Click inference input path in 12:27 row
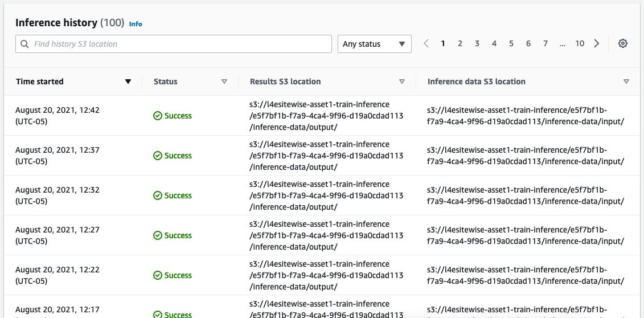The width and height of the screenshot is (644, 318). (x=526, y=235)
